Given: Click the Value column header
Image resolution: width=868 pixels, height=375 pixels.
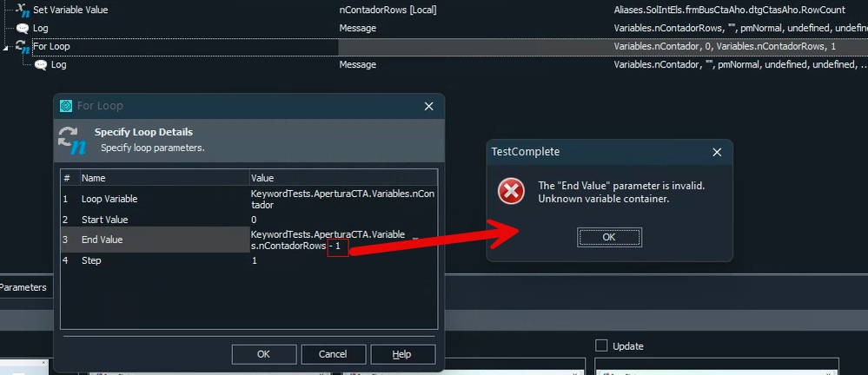Looking at the screenshot, I should tap(343, 178).
